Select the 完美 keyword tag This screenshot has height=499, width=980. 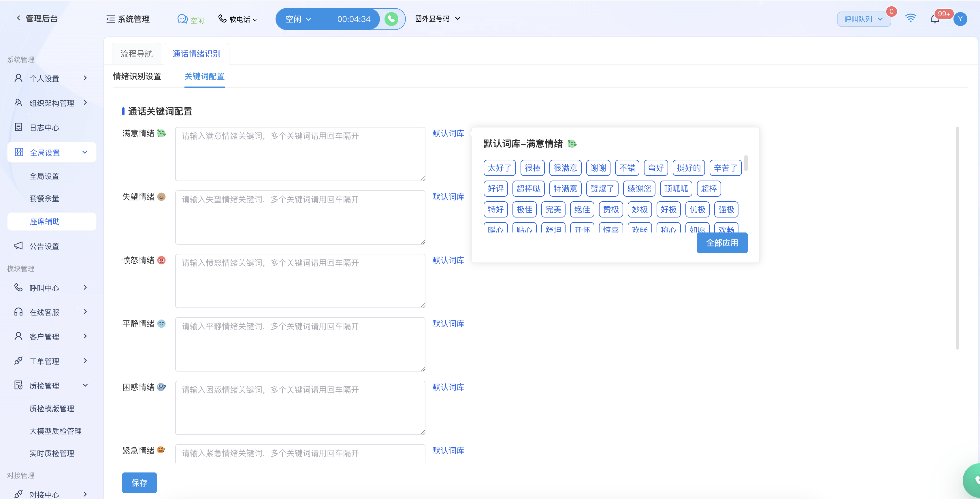(x=553, y=209)
